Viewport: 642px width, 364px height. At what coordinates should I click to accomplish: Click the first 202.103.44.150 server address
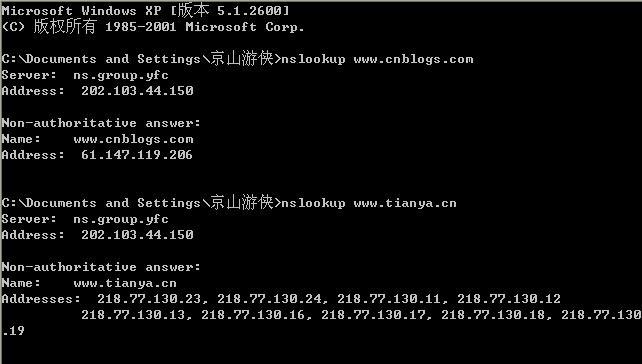[137, 91]
